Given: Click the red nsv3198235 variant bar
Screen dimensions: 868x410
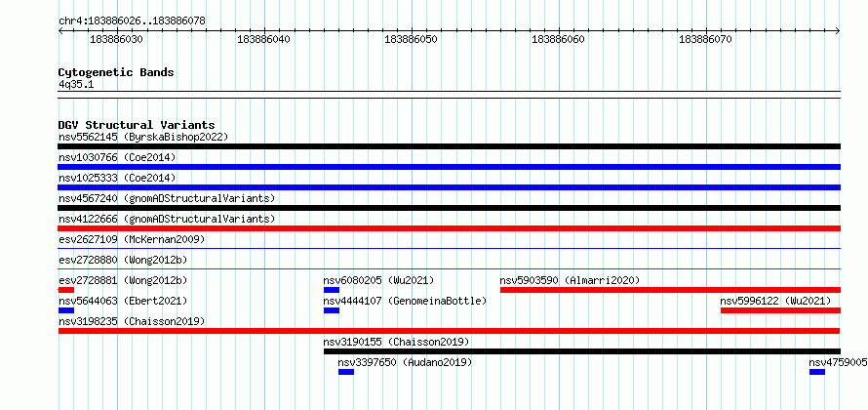Looking at the screenshot, I should click(x=449, y=331).
